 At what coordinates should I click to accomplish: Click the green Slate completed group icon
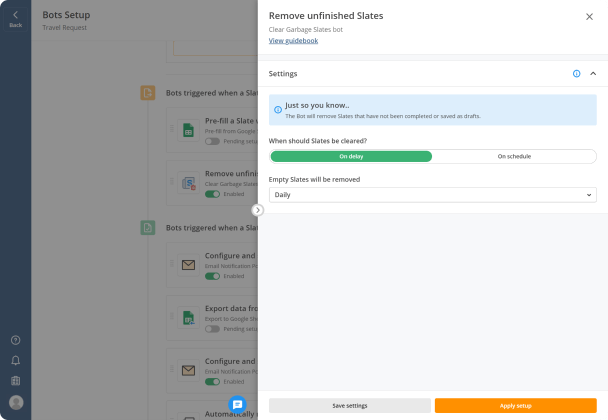[148, 228]
